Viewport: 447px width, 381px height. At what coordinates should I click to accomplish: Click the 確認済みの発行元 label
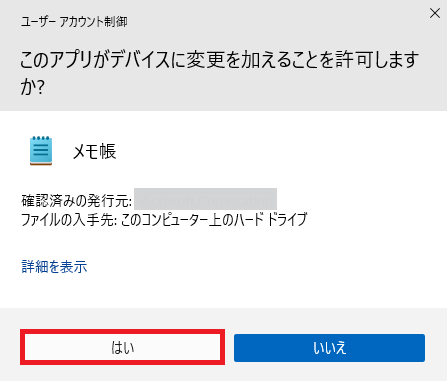click(x=76, y=201)
